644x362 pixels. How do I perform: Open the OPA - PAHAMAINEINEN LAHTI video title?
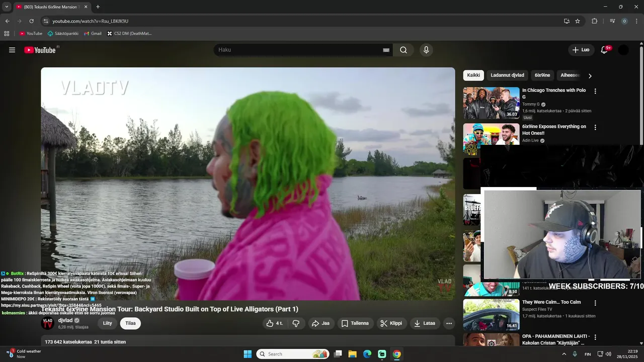pos(555,339)
